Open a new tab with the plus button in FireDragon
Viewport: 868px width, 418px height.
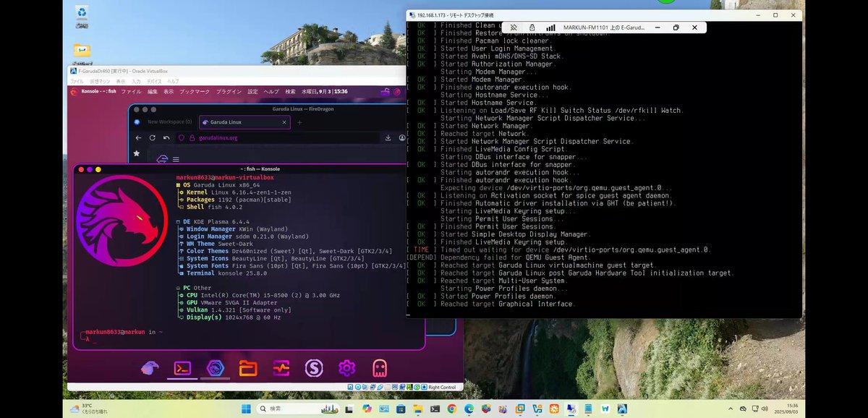(x=299, y=122)
